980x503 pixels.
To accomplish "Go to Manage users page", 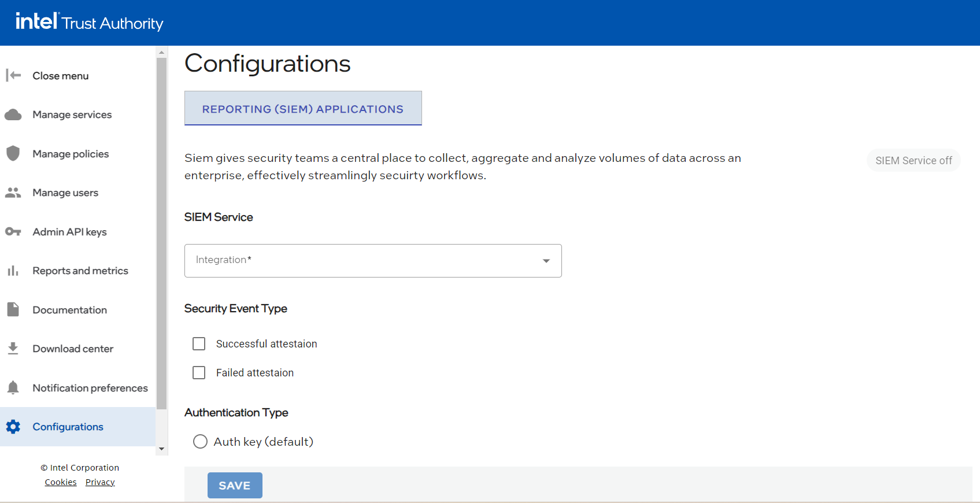I will pyautogui.click(x=77, y=193).
